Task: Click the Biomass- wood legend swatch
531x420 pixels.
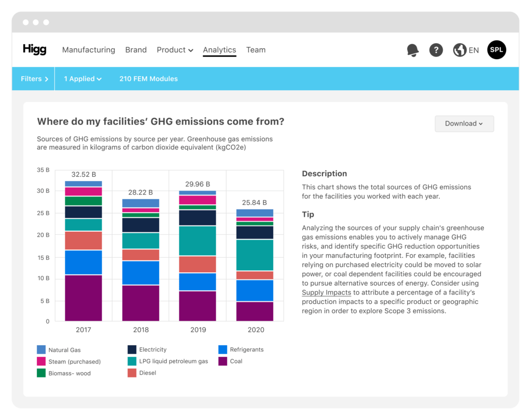Action: pos(41,373)
